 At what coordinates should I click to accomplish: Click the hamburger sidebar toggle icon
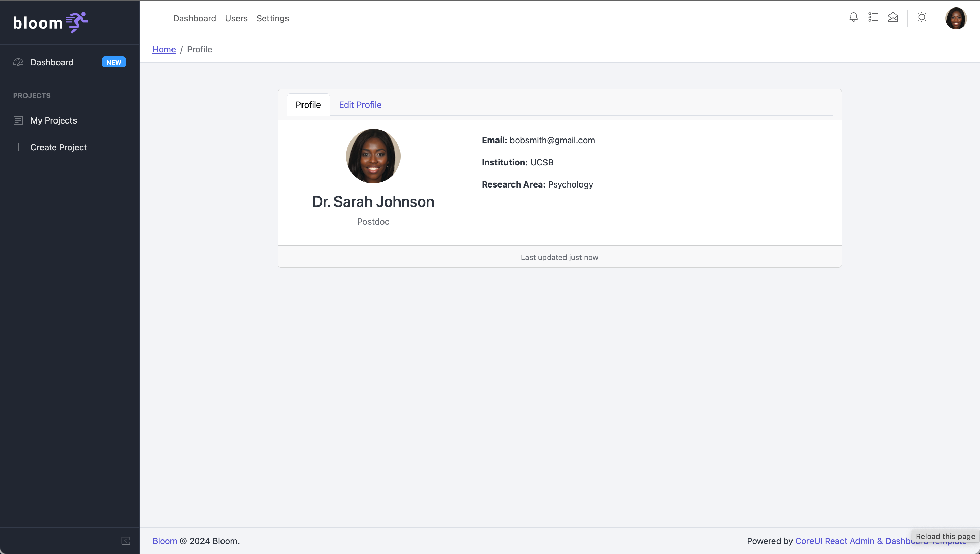(157, 18)
